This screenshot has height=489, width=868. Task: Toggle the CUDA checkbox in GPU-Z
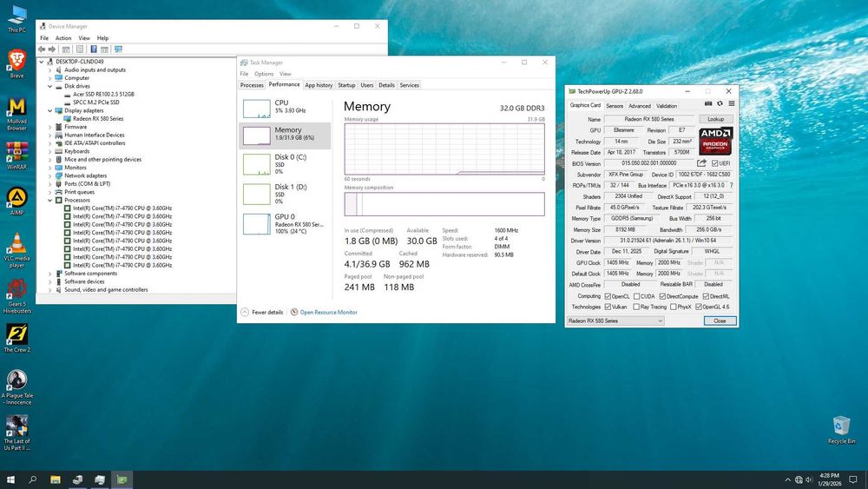(x=636, y=296)
